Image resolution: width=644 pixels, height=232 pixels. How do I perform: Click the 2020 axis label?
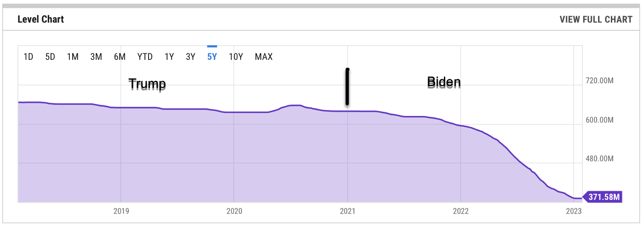[234, 211]
